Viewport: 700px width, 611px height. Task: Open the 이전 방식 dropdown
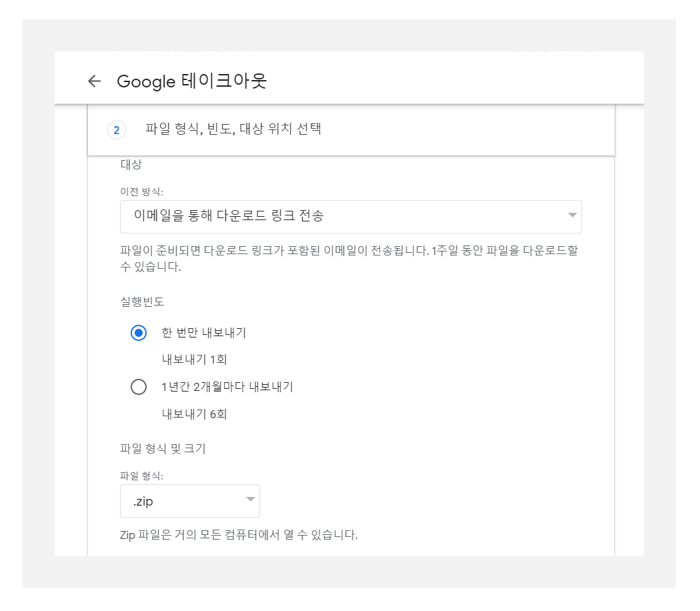(351, 217)
